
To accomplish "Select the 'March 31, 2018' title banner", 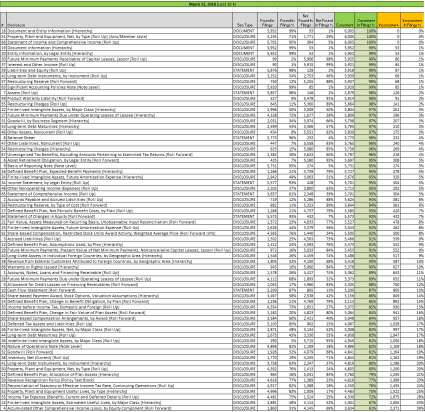I will tap(212, 4).
